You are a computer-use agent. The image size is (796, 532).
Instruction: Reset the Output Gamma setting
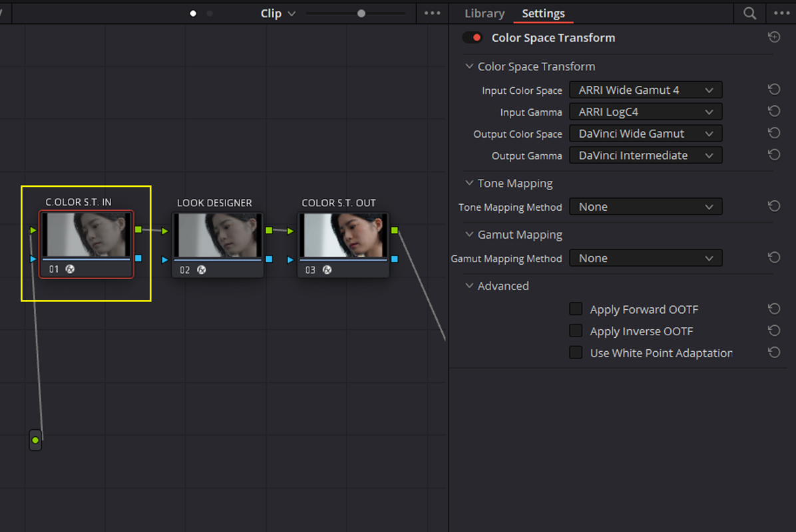tap(773, 155)
